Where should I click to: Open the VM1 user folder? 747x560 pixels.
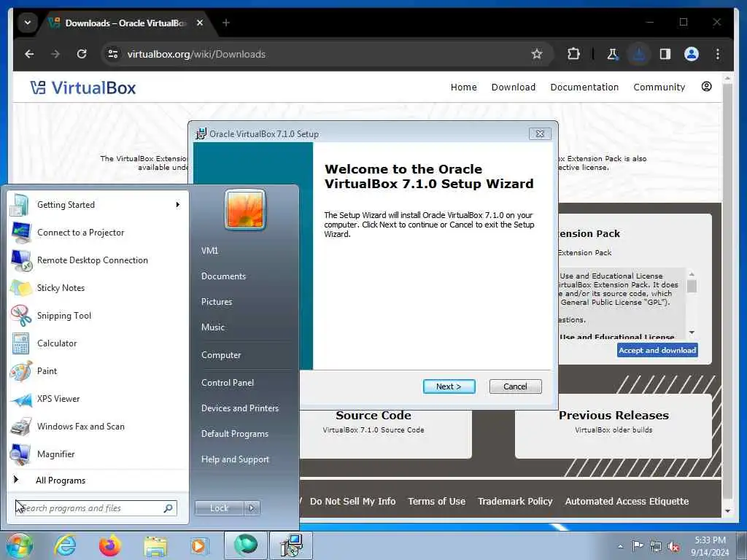coord(209,251)
